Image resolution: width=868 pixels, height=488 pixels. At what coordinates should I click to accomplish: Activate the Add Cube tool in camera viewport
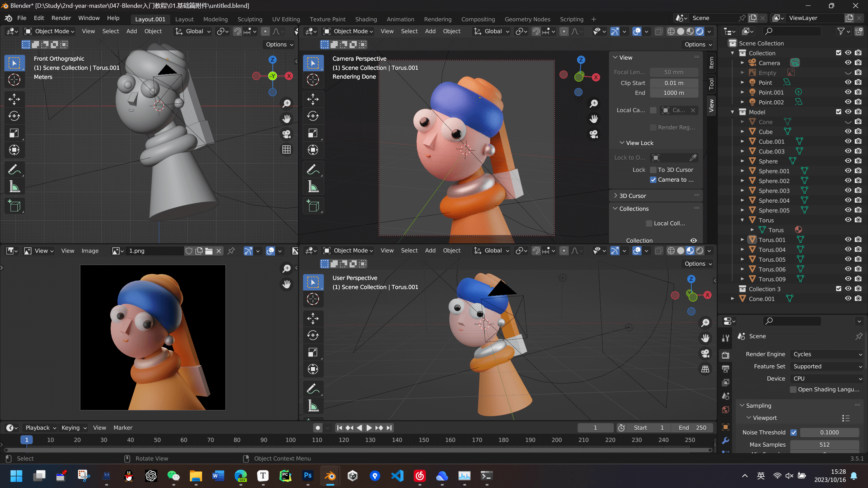(313, 206)
